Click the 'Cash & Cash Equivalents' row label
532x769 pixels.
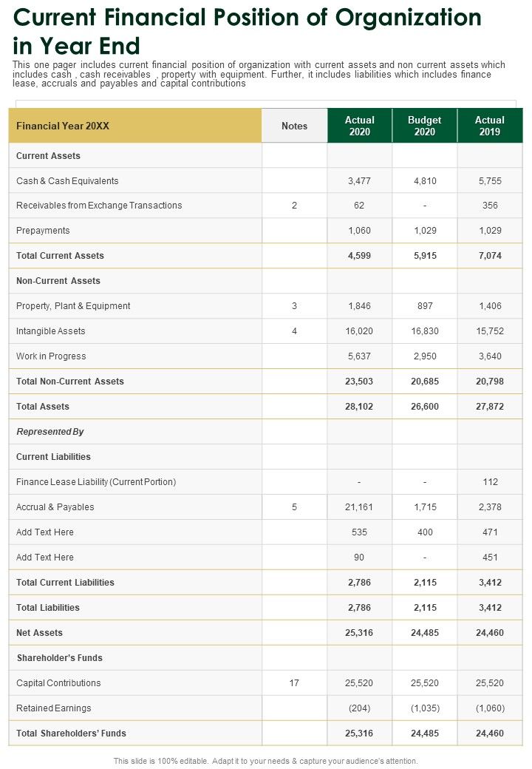[x=67, y=181]
